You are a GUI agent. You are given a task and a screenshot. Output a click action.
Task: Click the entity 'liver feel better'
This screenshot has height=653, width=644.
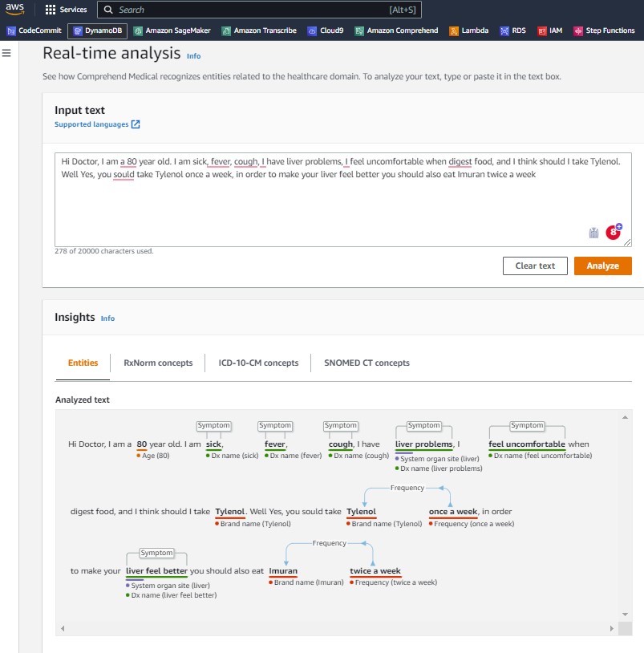pos(156,571)
